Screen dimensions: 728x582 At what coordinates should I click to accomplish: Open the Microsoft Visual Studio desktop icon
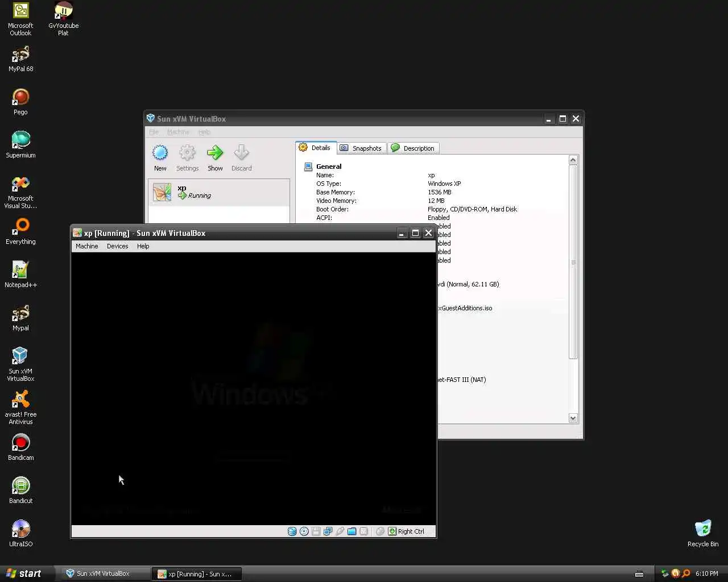click(x=20, y=192)
